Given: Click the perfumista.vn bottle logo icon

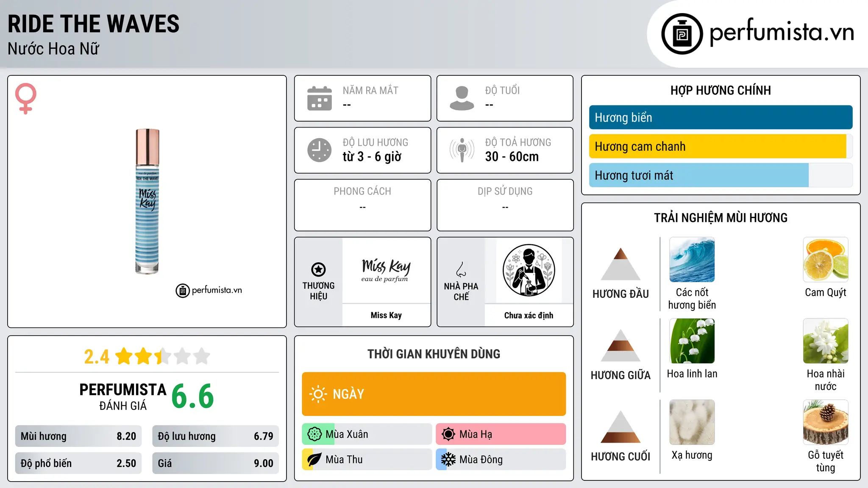Looking at the screenshot, I should pos(682,34).
